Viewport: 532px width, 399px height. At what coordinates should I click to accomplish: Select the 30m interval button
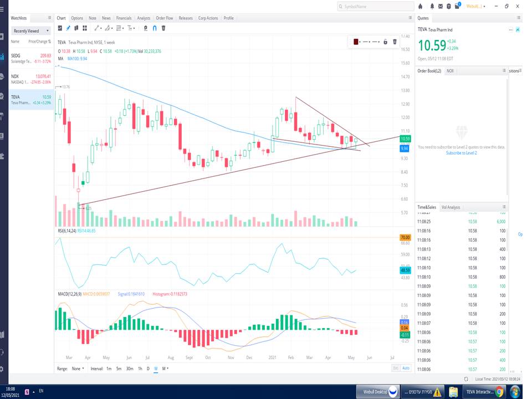tap(129, 368)
